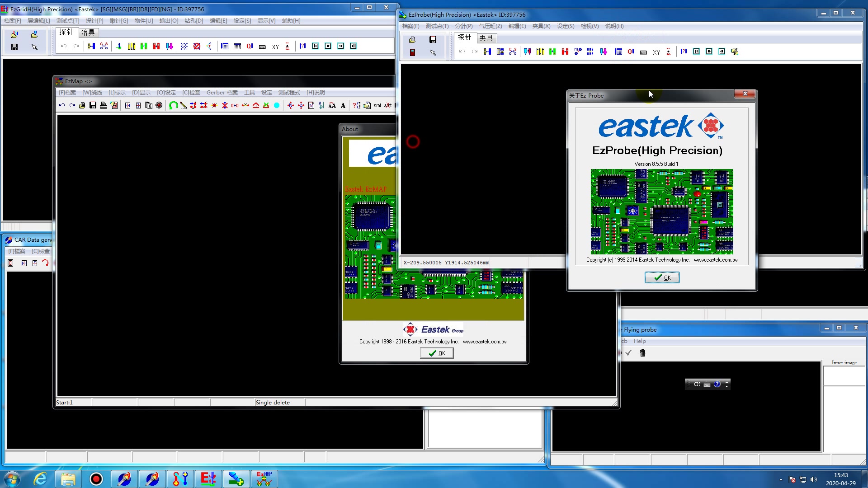This screenshot has width=868, height=488.
Task: Click the trash delete icon in Flying probe window
Action: 642,353
